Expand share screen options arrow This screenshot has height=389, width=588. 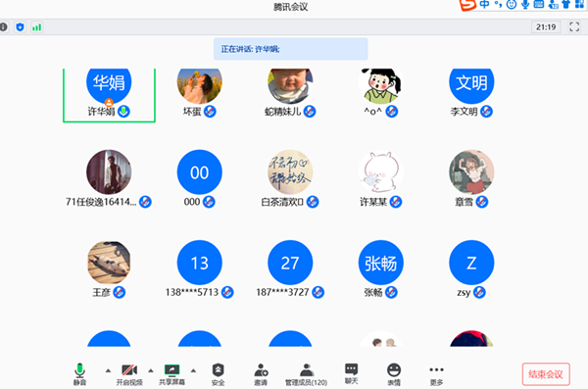pyautogui.click(x=193, y=370)
